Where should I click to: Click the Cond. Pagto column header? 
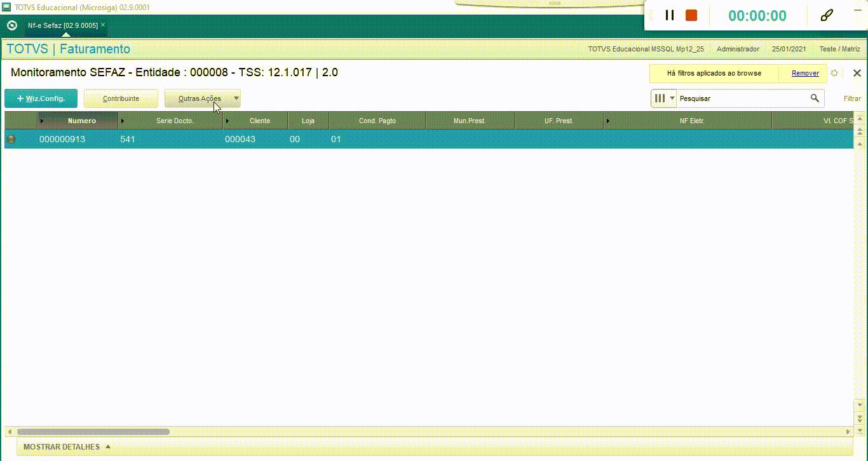click(377, 121)
